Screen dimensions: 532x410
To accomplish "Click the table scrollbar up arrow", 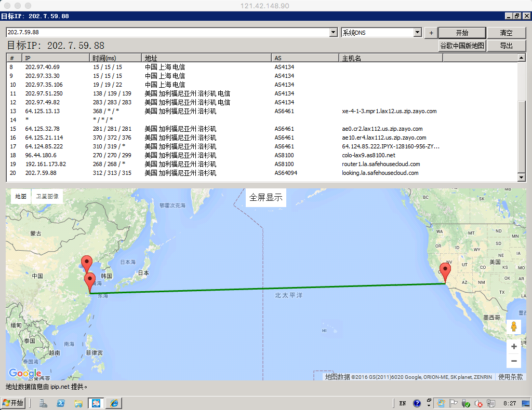I will coord(522,58).
